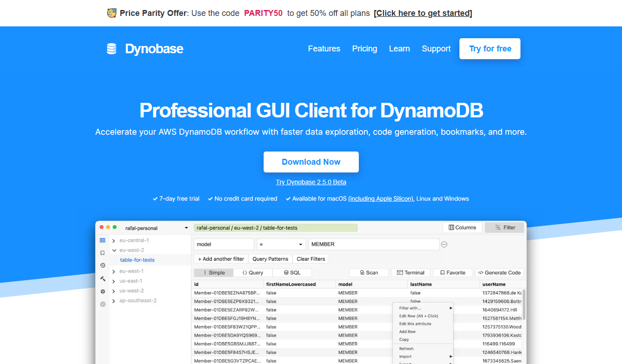Open the equals operator dropdown
Image resolution: width=622 pixels, height=364 pixels.
281,244
